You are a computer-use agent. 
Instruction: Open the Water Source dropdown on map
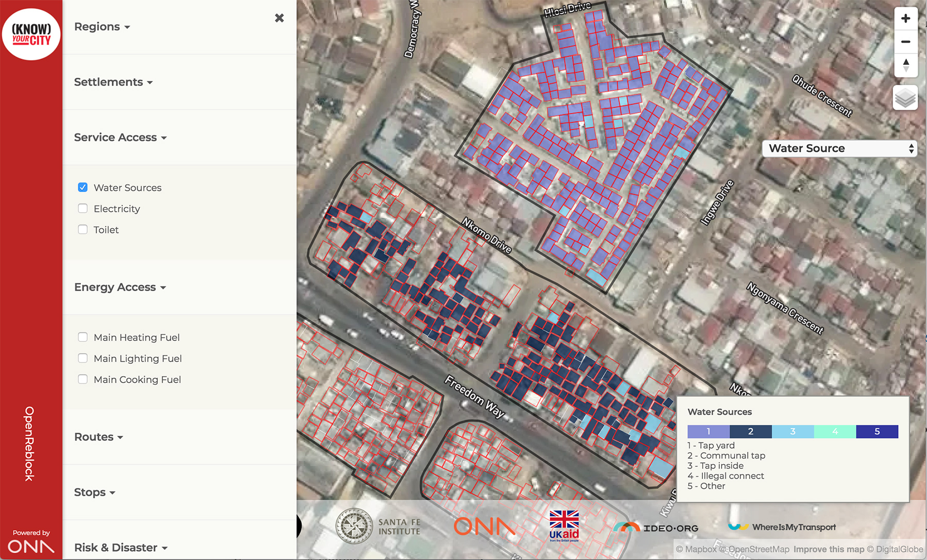pos(839,148)
